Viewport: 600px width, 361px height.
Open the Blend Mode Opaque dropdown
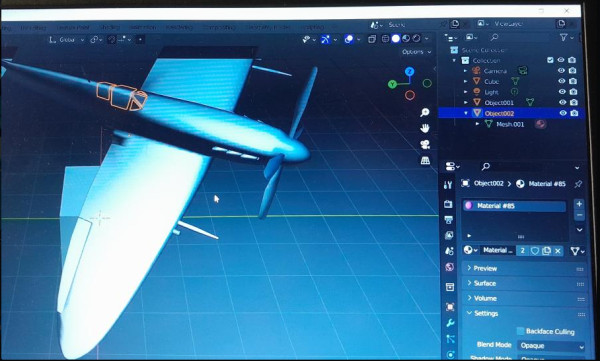click(551, 346)
